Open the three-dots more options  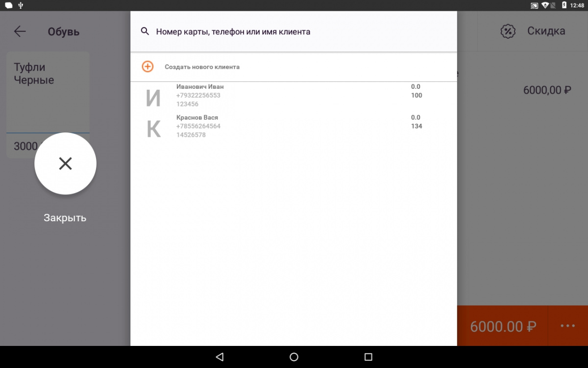point(568,326)
